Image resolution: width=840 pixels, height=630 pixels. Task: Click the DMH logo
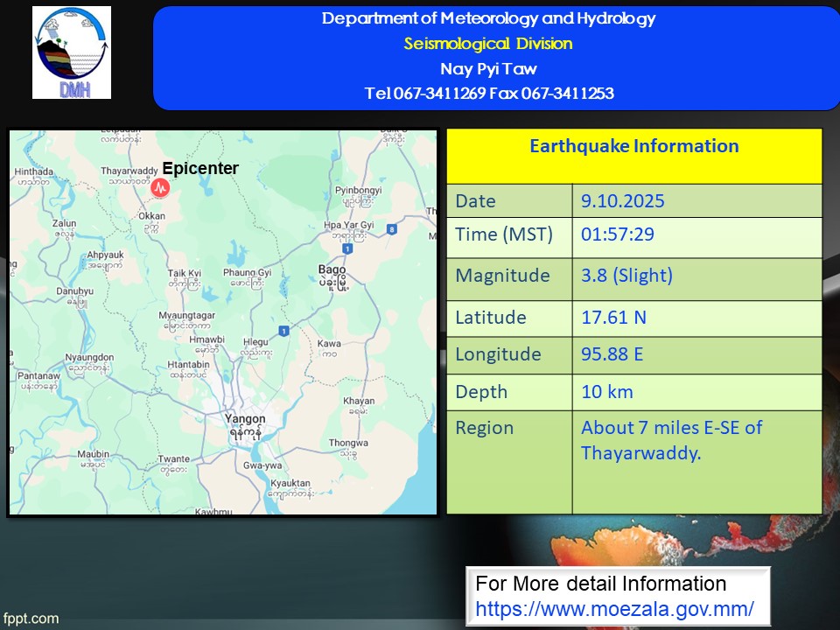pos(72,52)
